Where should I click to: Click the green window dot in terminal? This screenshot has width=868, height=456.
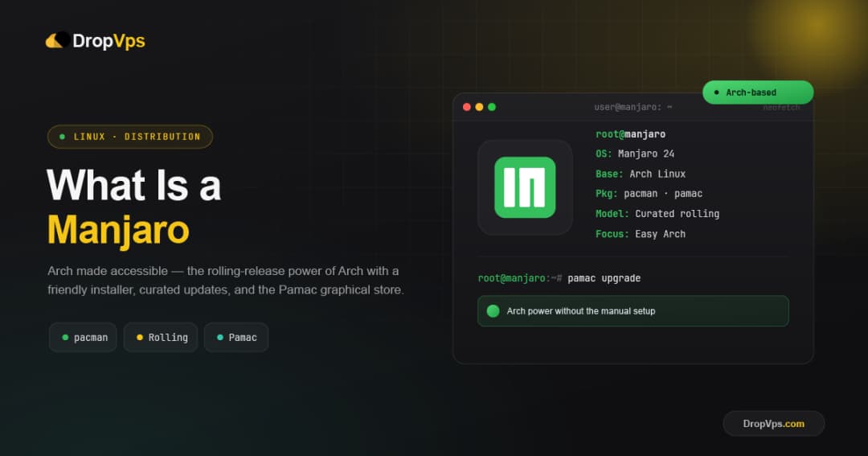[492, 107]
